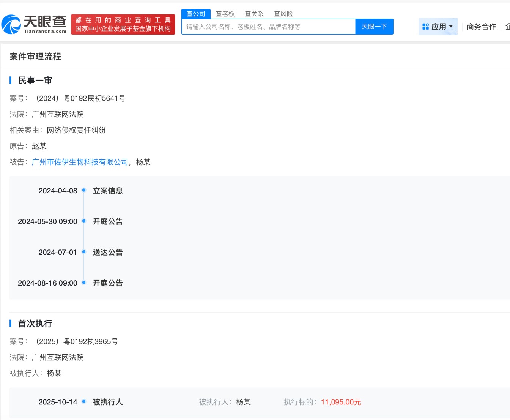Viewport: 510px width, 420px height.
Task: Open the 应用 dropdown menu
Action: (x=438, y=26)
